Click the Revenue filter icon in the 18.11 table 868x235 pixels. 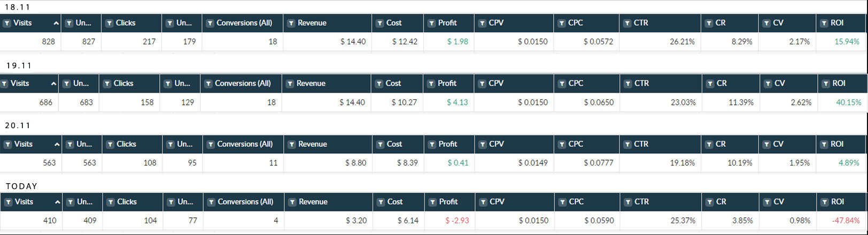pyautogui.click(x=291, y=23)
